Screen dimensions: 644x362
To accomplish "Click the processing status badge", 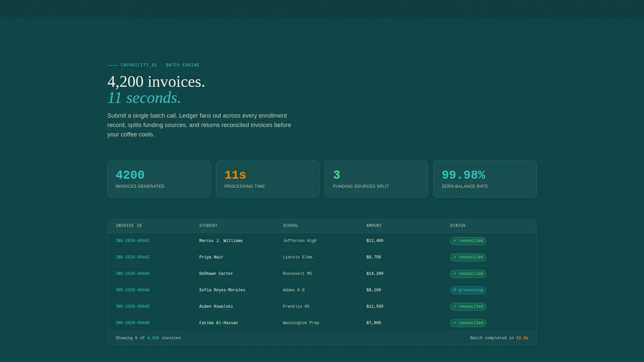I will pos(468,290).
